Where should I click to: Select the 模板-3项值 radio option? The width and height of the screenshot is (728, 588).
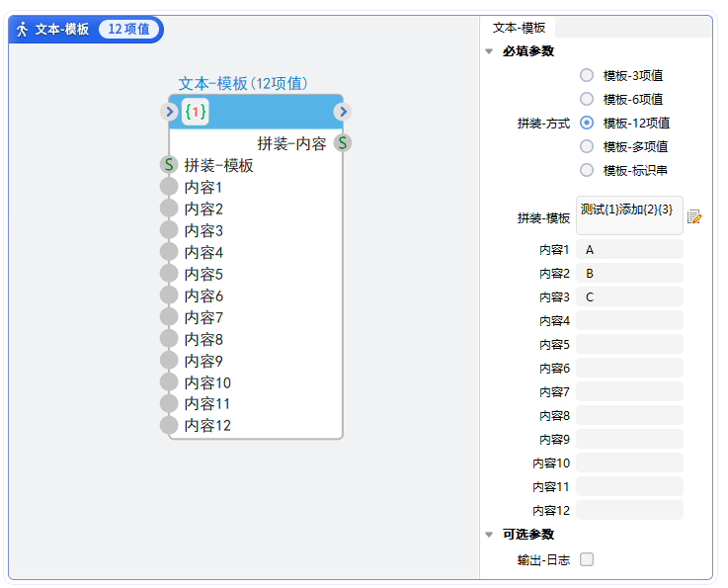pos(587,75)
